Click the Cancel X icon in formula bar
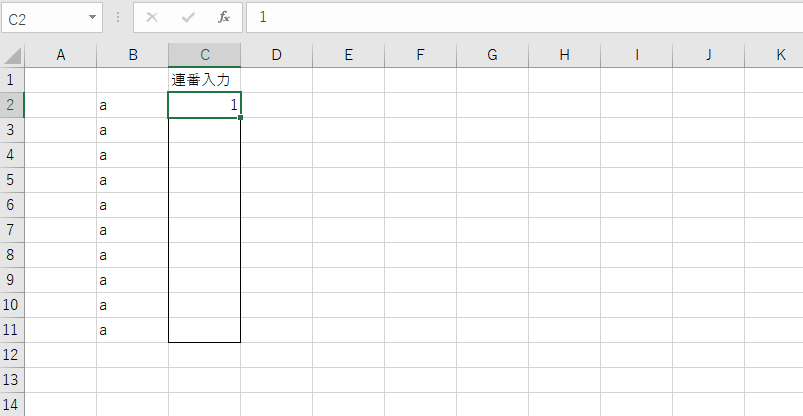 point(152,18)
